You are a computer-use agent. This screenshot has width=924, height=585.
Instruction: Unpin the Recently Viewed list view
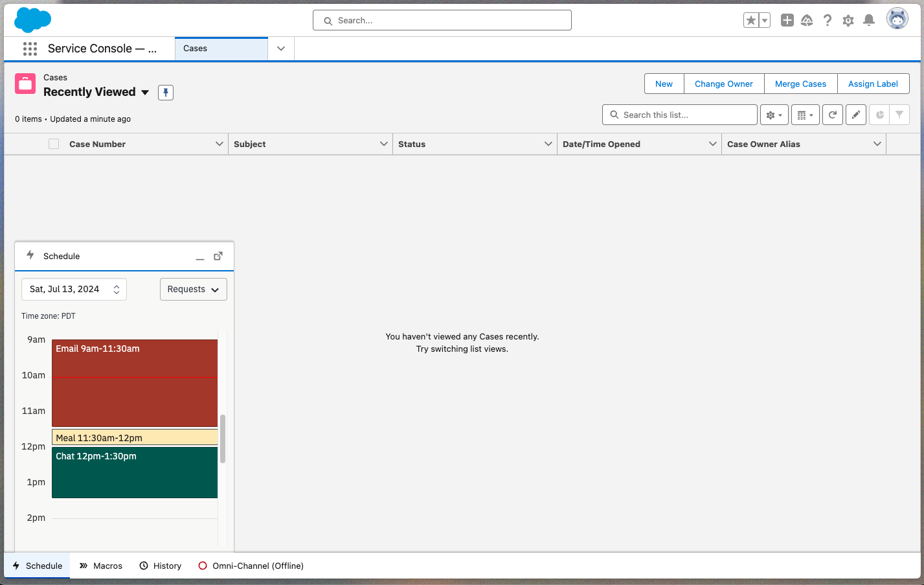166,92
